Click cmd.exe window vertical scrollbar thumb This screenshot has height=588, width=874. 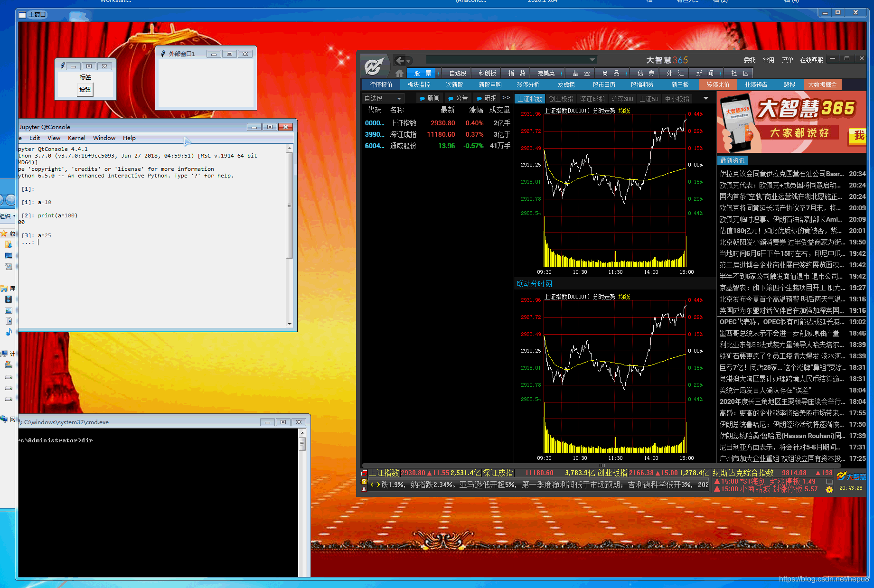pyautogui.click(x=302, y=444)
